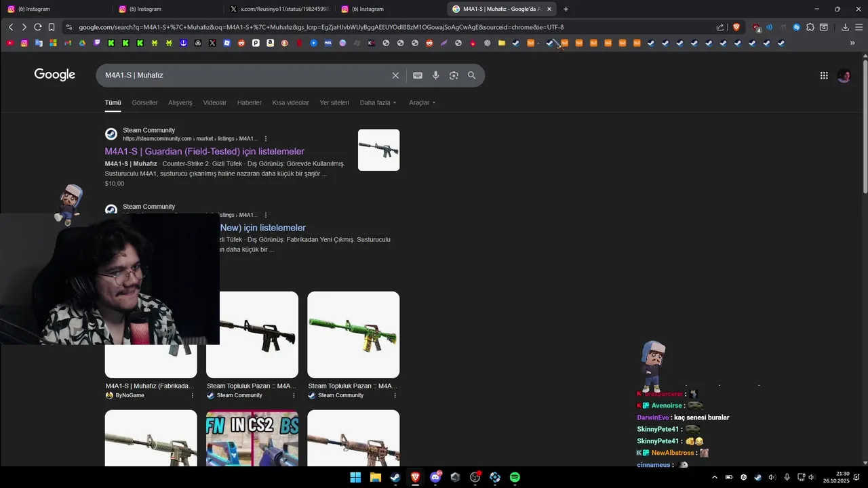Open the on-screen keyboard input tool
This screenshot has width=868, height=488.
point(418,75)
